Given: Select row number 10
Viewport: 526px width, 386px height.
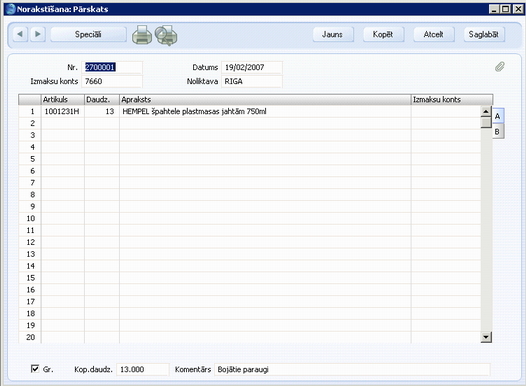Looking at the screenshot, I should point(30,218).
